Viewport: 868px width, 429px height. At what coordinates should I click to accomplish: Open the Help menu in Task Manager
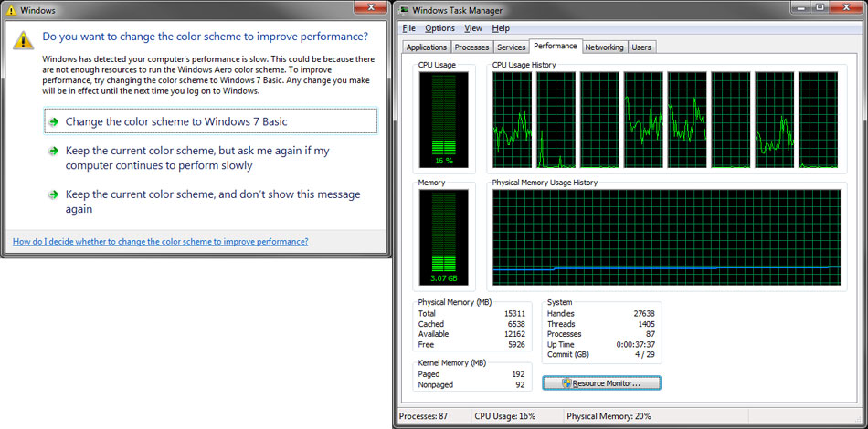pos(501,28)
